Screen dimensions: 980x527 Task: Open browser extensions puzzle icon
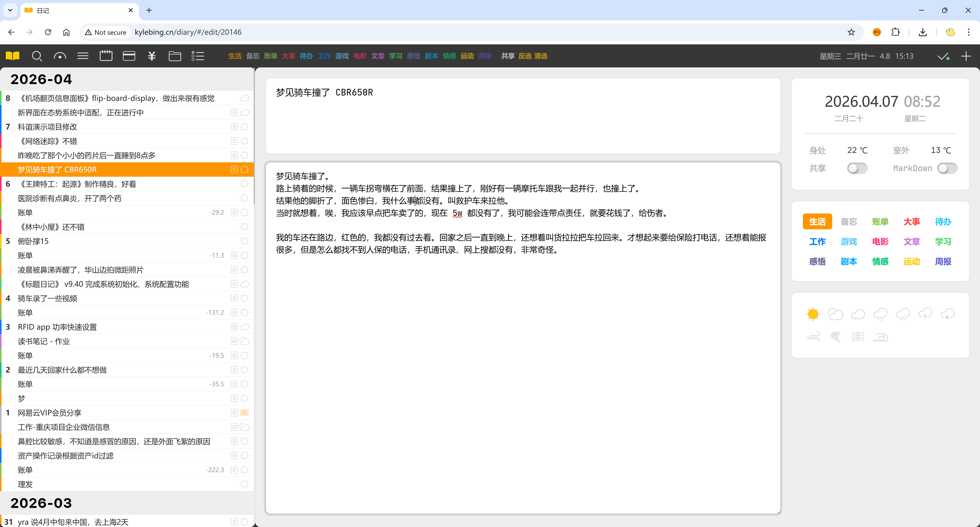(x=896, y=32)
